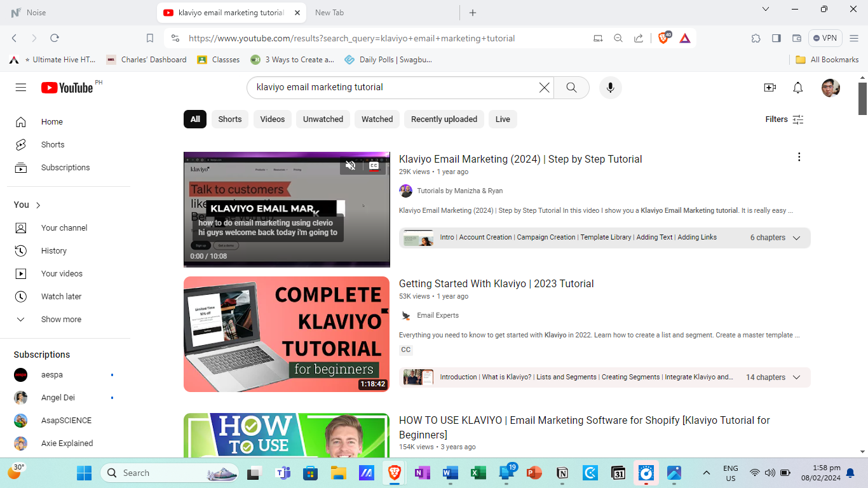Viewport: 868px width, 488px height.
Task: Unmute the video preview
Action: 350,166
